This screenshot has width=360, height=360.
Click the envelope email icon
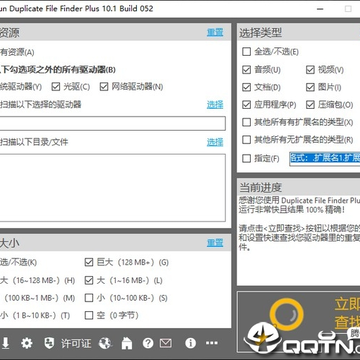(165, 343)
